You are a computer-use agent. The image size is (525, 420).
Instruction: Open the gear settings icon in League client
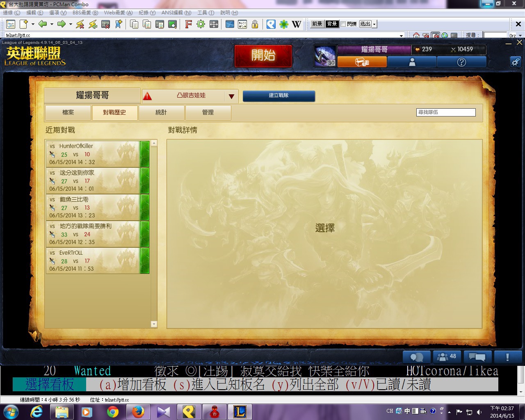pyautogui.click(x=515, y=62)
